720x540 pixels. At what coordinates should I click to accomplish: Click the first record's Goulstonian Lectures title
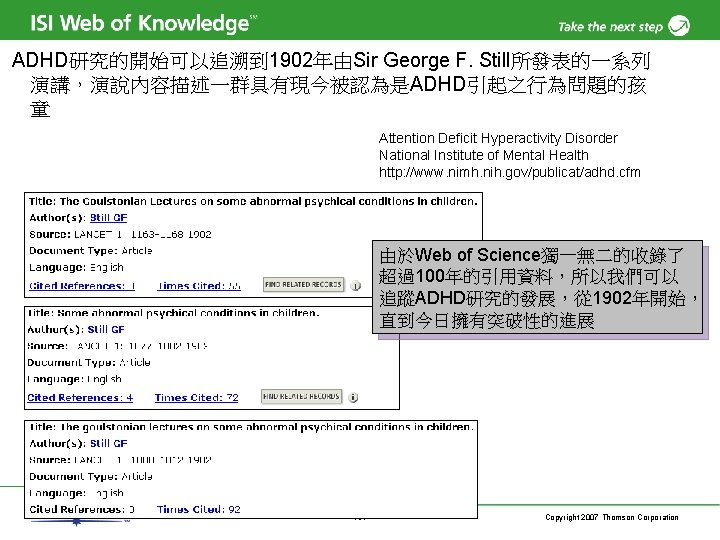[x=253, y=201]
